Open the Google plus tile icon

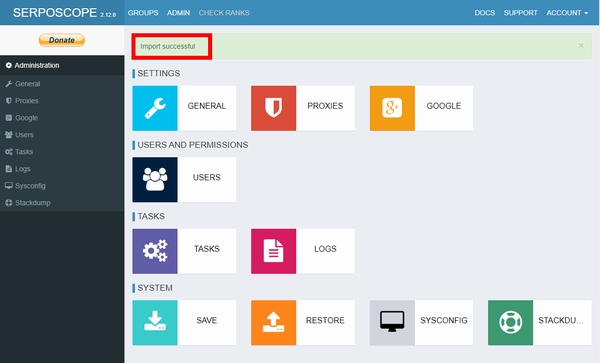pos(392,108)
